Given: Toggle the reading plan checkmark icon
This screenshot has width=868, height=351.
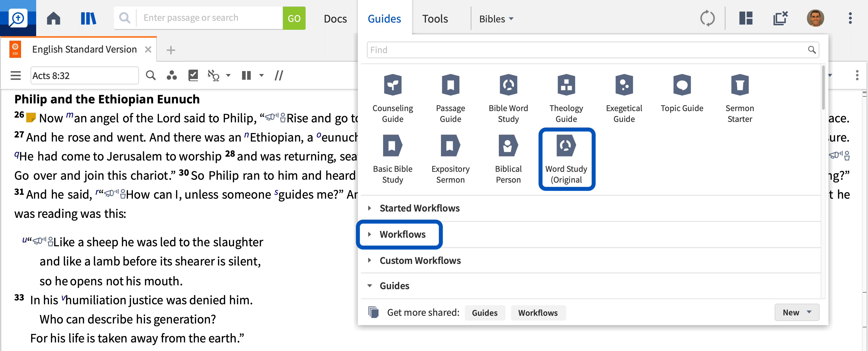Looking at the screenshot, I should pos(193,75).
